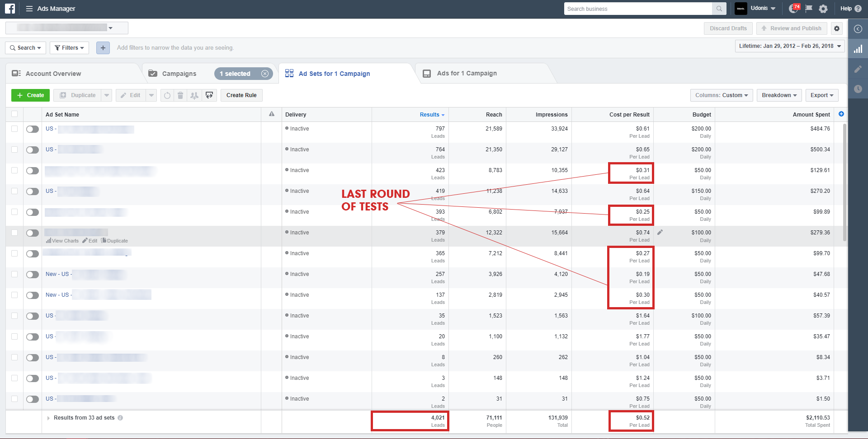Image resolution: width=868 pixels, height=439 pixels.
Task: Click Discard Drafts button
Action: click(728, 28)
